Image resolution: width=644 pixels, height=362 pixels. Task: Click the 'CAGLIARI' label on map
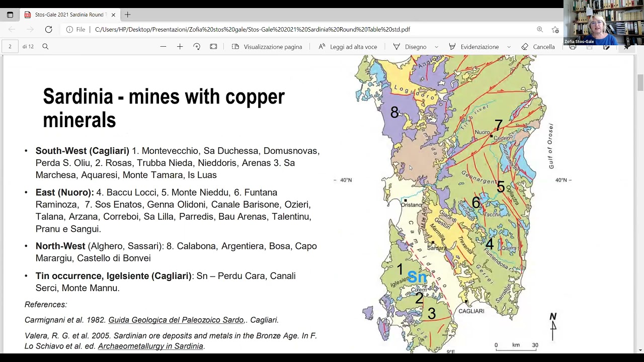471,311
